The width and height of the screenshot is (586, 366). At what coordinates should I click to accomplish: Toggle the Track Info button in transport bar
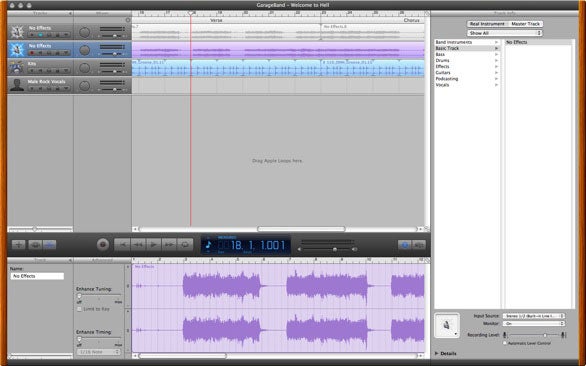(404, 245)
